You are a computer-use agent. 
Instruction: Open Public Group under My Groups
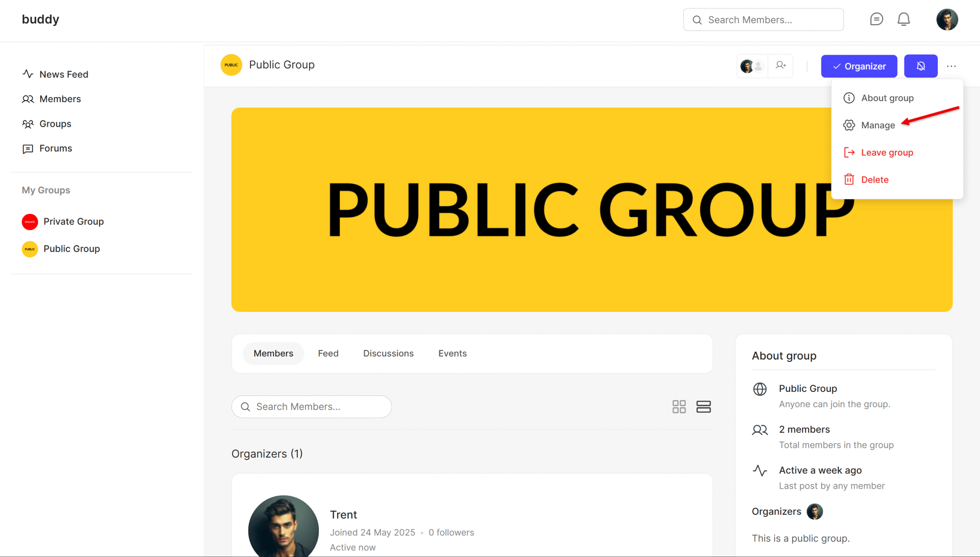(61, 249)
